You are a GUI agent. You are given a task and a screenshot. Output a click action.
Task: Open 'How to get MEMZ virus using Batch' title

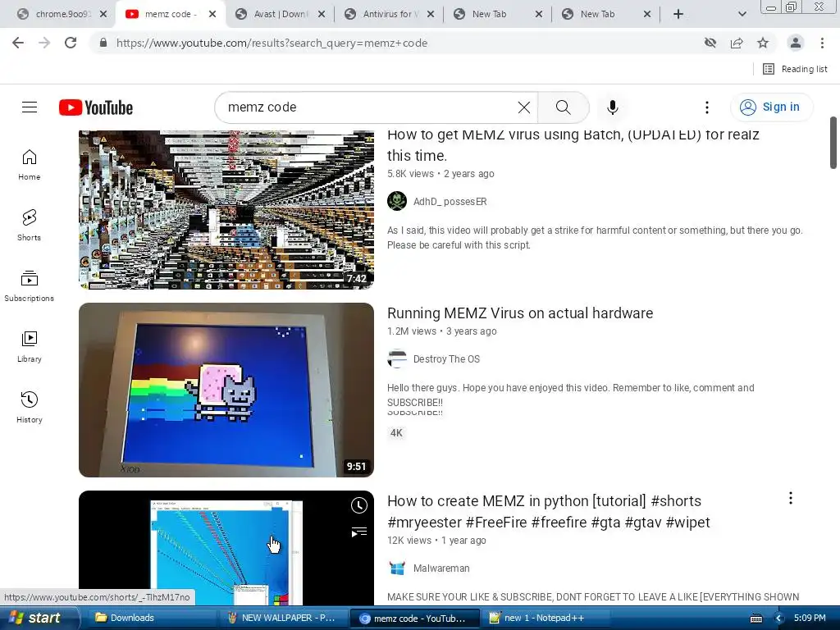(x=573, y=144)
